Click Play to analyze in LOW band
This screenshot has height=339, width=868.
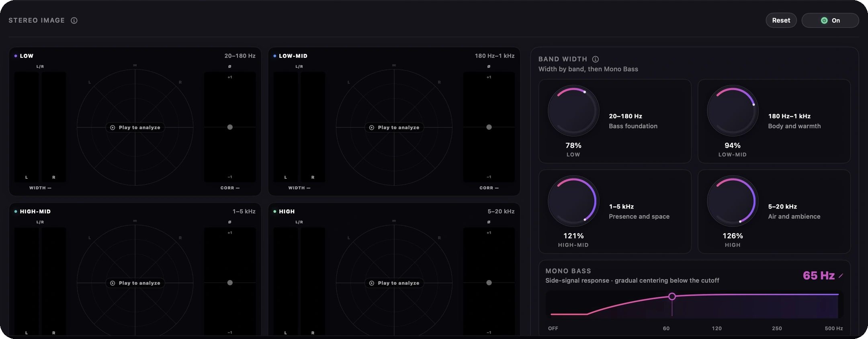click(x=135, y=127)
